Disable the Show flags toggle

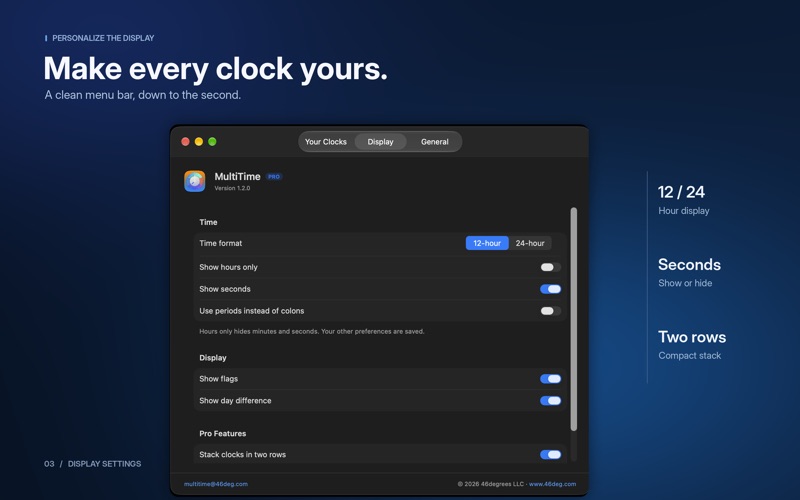pyautogui.click(x=551, y=379)
